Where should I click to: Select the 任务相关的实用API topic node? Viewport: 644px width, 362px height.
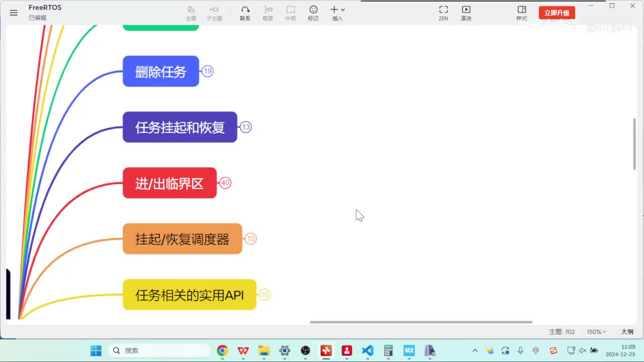(x=189, y=295)
